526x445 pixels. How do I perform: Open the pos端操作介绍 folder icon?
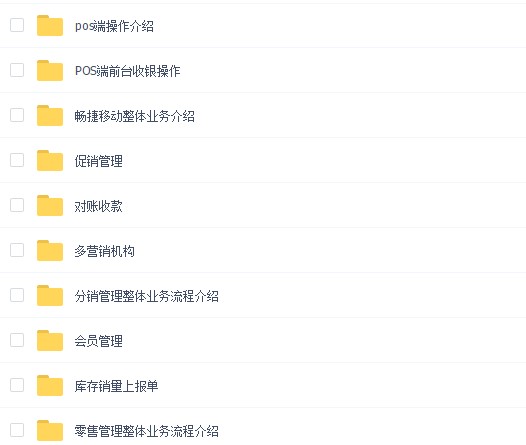click(50, 25)
